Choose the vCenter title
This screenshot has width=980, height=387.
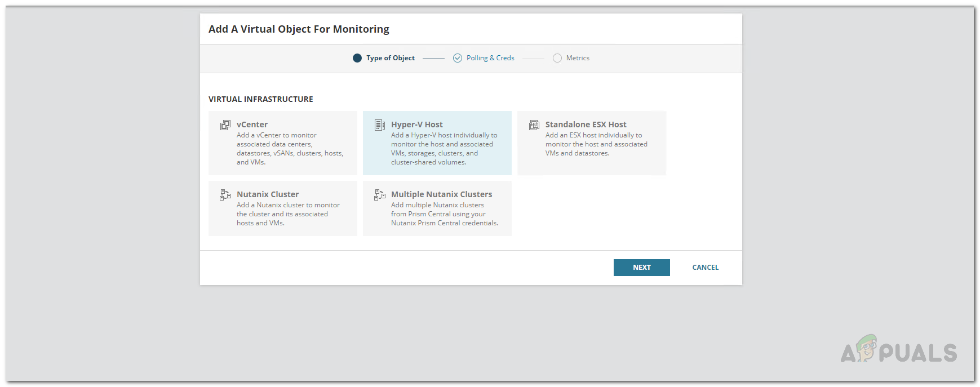point(252,124)
